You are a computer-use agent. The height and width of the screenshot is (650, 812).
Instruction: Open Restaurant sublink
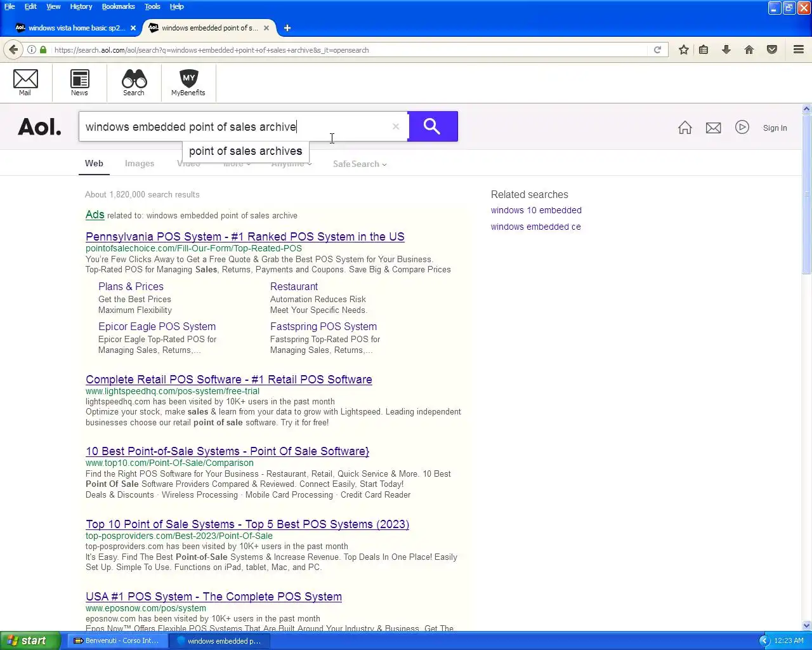(294, 286)
